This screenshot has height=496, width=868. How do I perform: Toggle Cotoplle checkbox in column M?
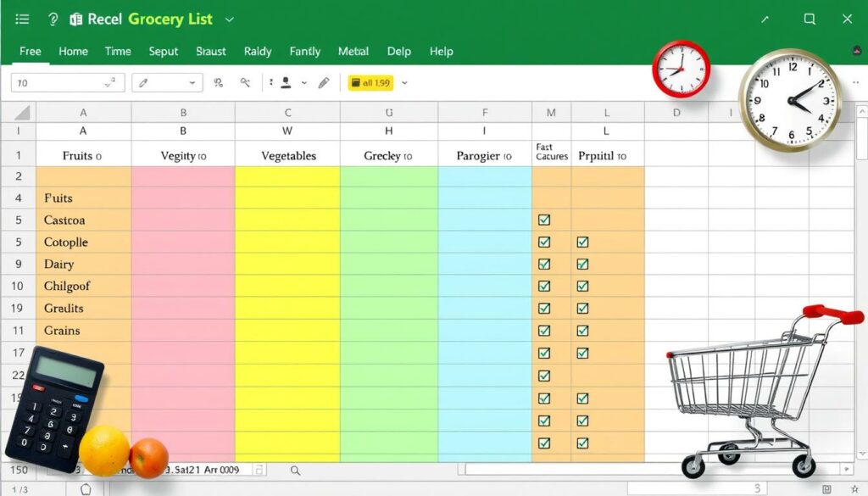point(544,242)
